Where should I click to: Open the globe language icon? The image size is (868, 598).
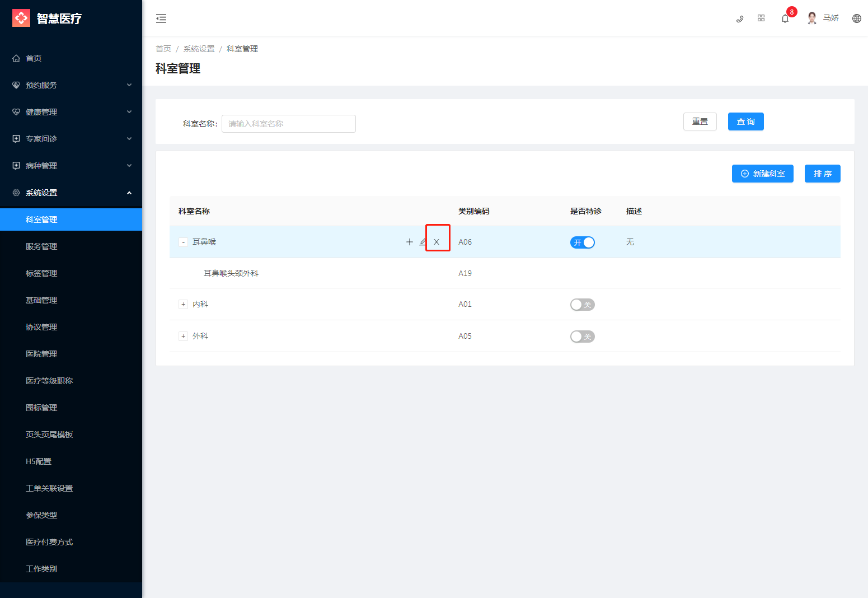[857, 18]
